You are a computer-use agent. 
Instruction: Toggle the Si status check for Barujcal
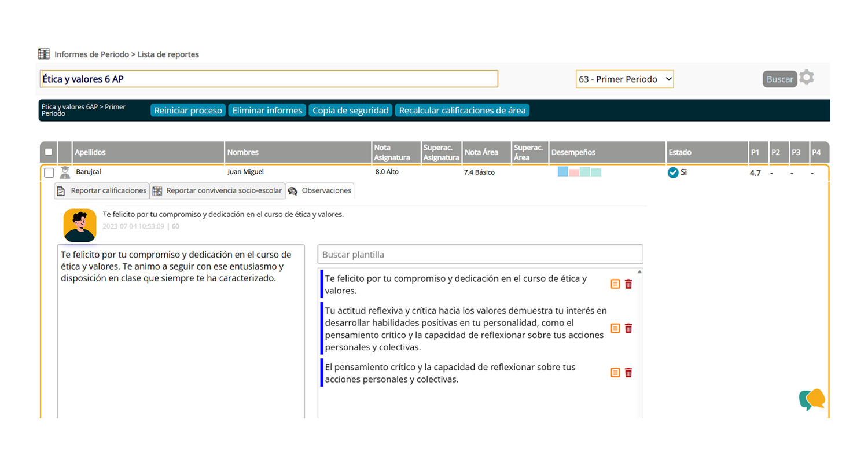(x=672, y=172)
